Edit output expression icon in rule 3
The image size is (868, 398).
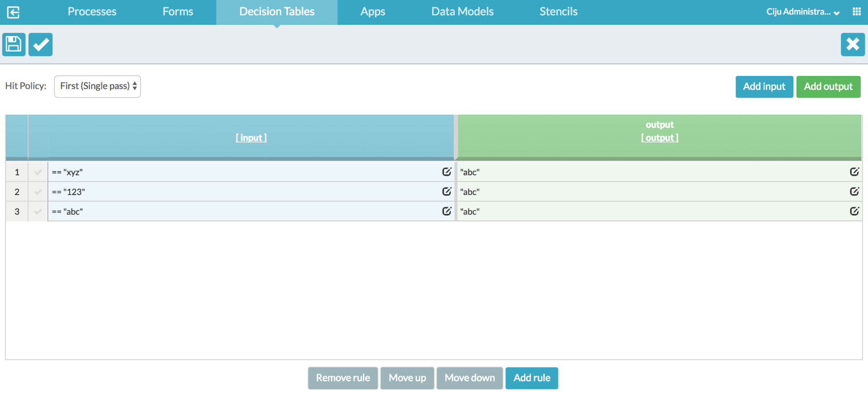point(854,211)
